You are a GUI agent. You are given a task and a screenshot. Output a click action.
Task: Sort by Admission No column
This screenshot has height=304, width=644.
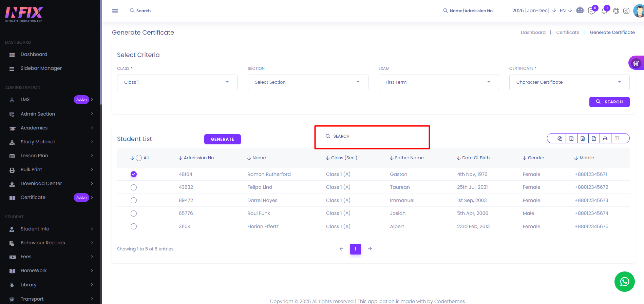click(x=196, y=158)
